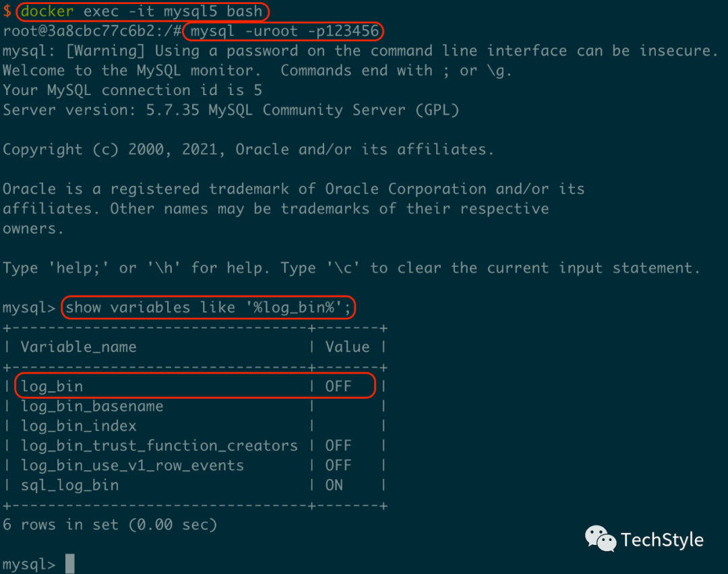Select the 'mysql -uroot -p123456' command text

(284, 31)
